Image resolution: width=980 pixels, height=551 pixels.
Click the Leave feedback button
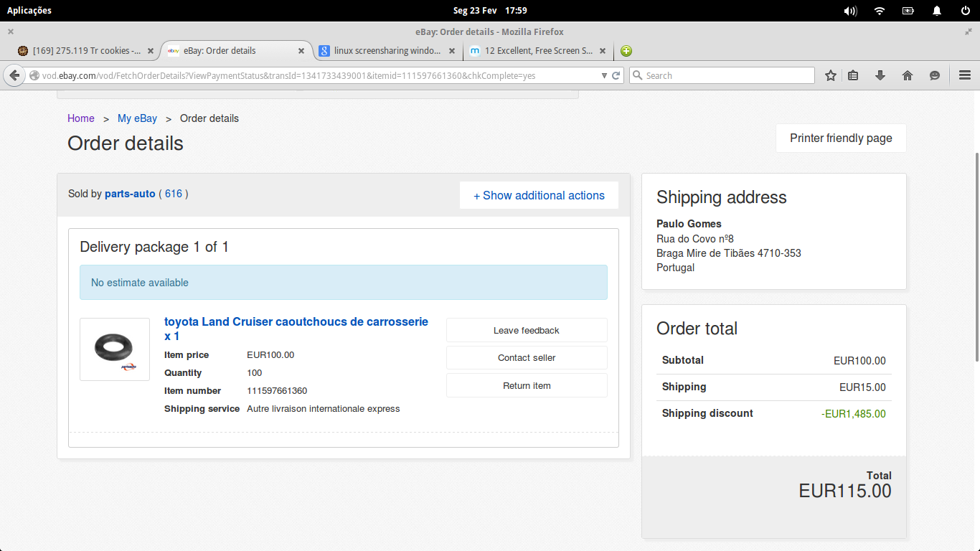(527, 330)
